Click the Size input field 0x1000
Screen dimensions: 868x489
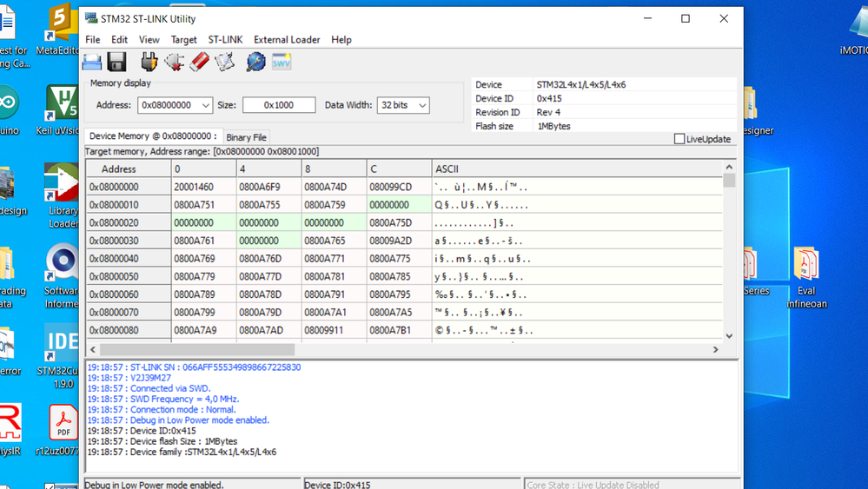click(x=279, y=105)
